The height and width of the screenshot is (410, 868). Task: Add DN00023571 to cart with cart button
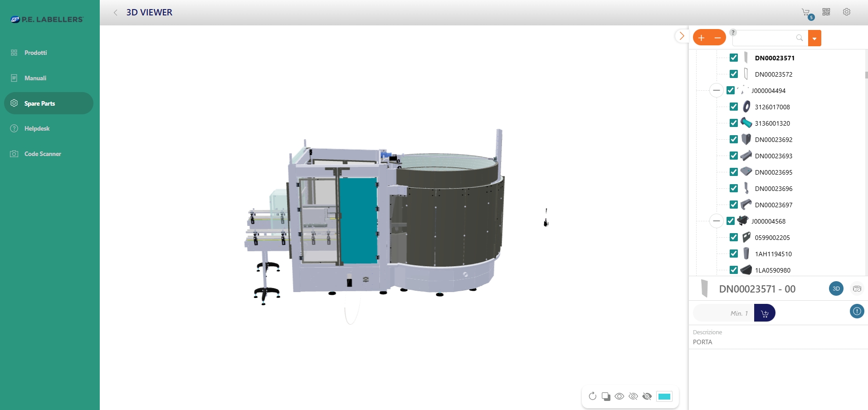point(765,313)
